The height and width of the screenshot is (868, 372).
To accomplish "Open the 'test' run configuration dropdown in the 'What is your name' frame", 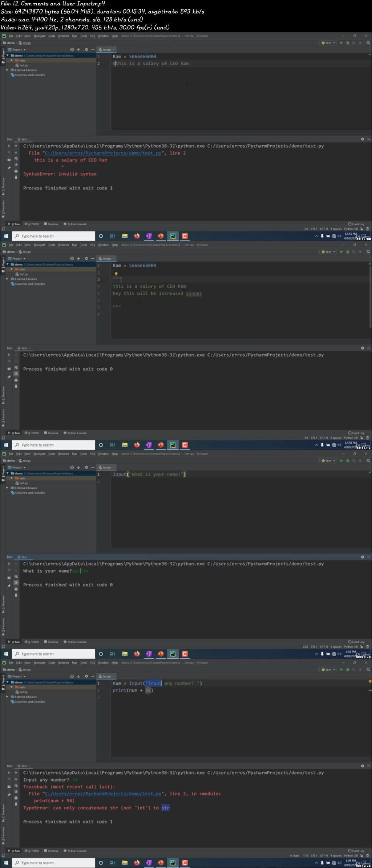I will pos(328,461).
